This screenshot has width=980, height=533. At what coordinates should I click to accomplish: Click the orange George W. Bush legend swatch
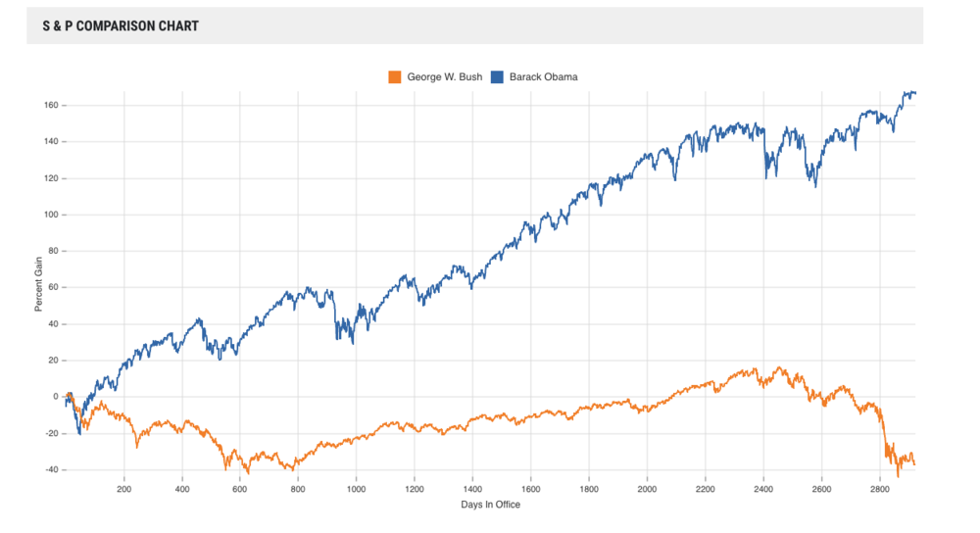[x=396, y=76]
